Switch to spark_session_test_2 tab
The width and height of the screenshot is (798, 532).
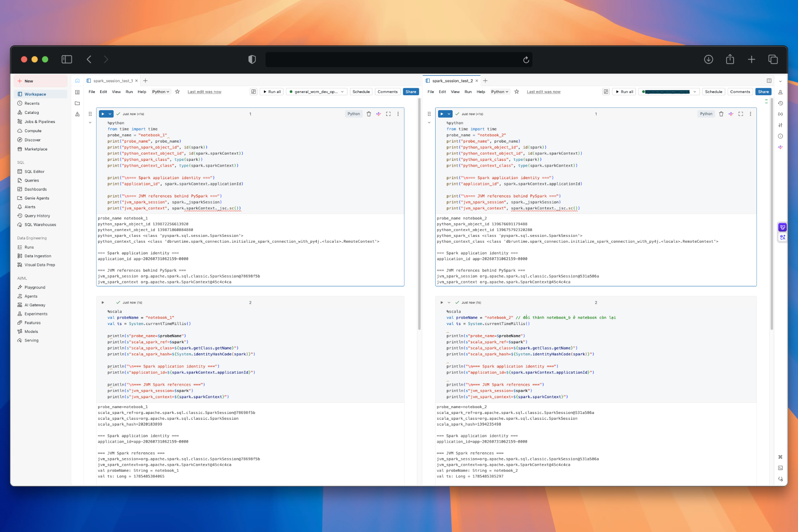point(452,81)
